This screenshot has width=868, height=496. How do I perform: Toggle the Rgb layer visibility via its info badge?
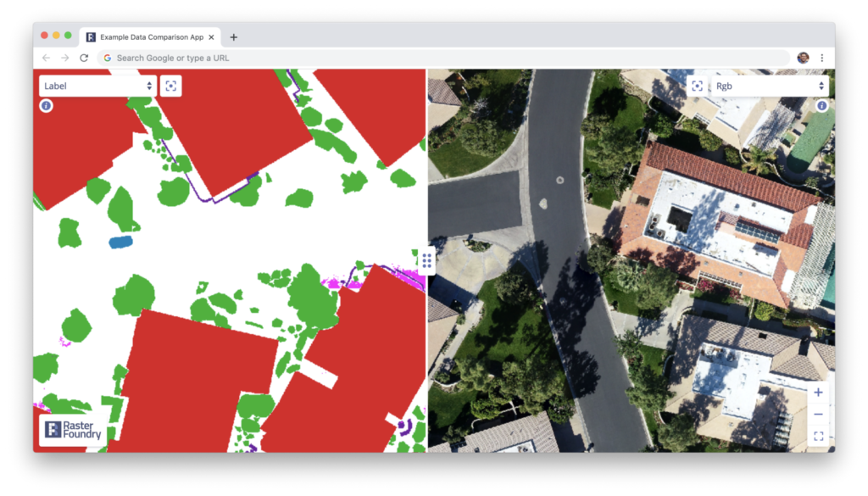(x=821, y=105)
